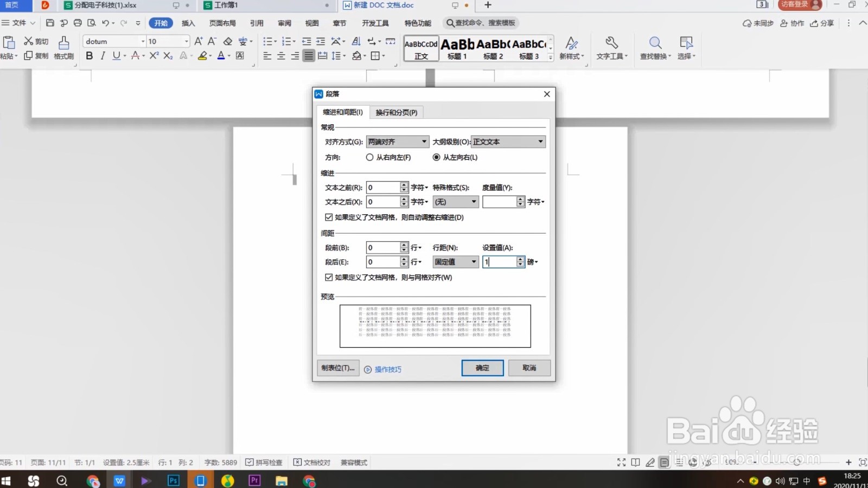This screenshot has height=488, width=868.
Task: Click the subscript X₂ icon
Action: (x=168, y=56)
